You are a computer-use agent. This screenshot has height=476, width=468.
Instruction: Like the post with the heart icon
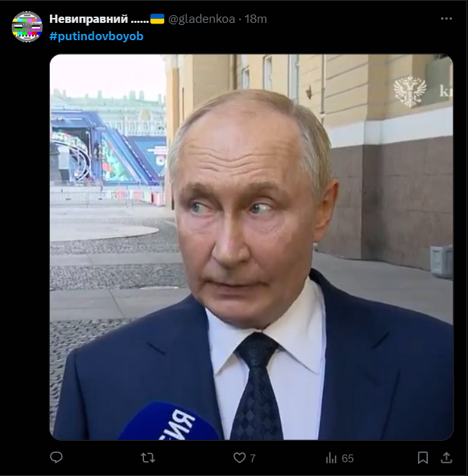point(240,457)
